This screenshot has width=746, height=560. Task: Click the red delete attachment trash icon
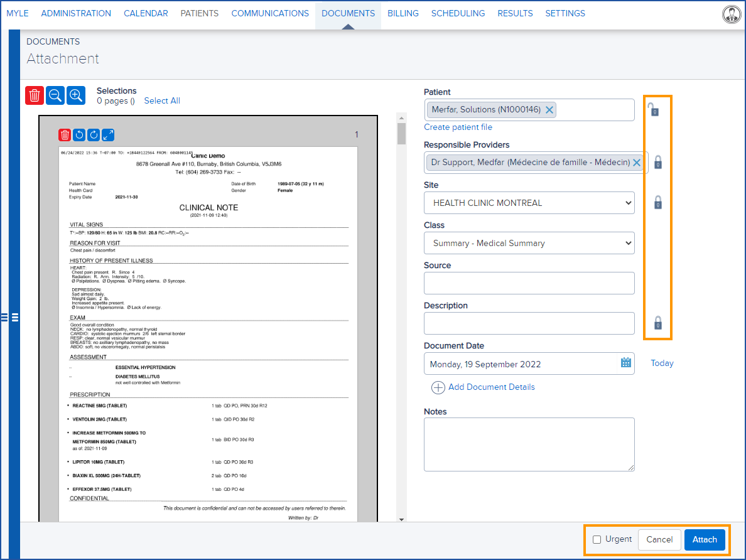coord(35,95)
